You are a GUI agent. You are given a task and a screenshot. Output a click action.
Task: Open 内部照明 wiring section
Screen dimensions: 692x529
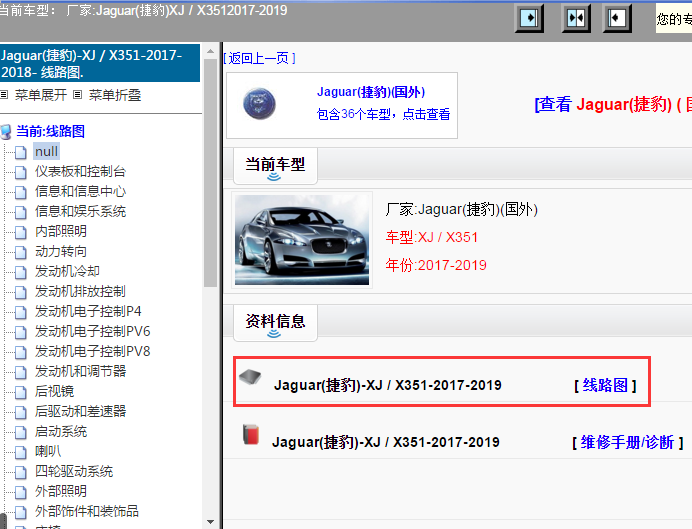click(61, 231)
